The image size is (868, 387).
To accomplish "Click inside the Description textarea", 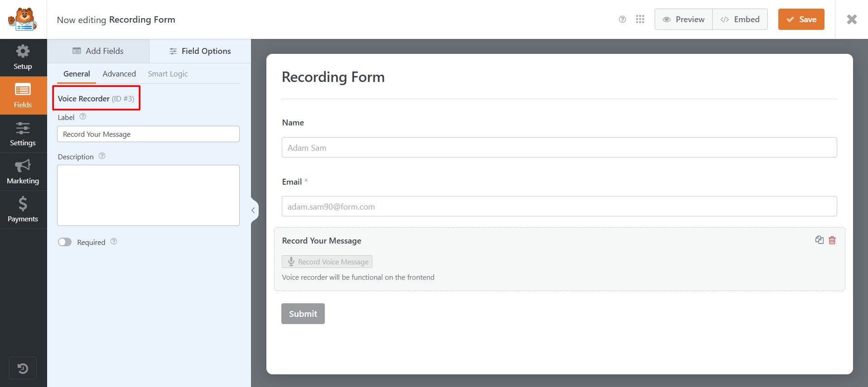I will 148,195.
